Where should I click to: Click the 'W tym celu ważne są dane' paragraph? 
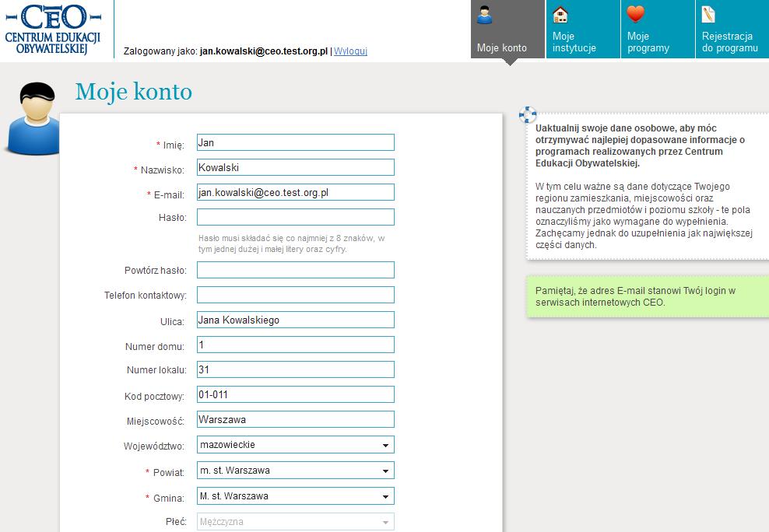click(x=644, y=215)
